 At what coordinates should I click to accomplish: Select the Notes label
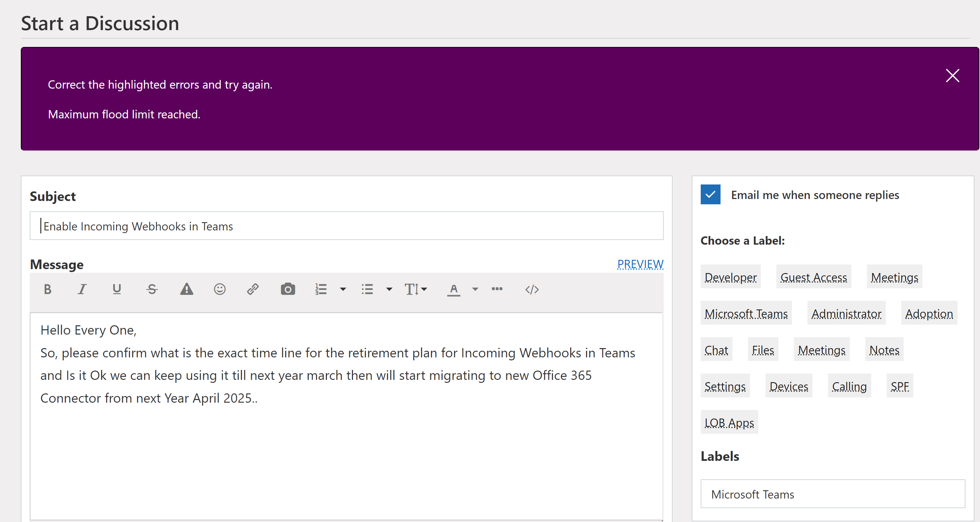pos(884,349)
